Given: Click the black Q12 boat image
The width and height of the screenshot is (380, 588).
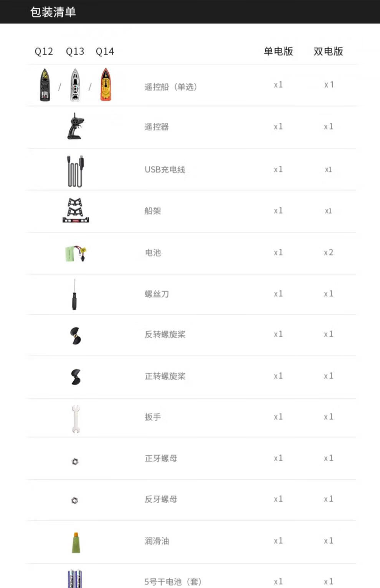Looking at the screenshot, I should point(45,85).
